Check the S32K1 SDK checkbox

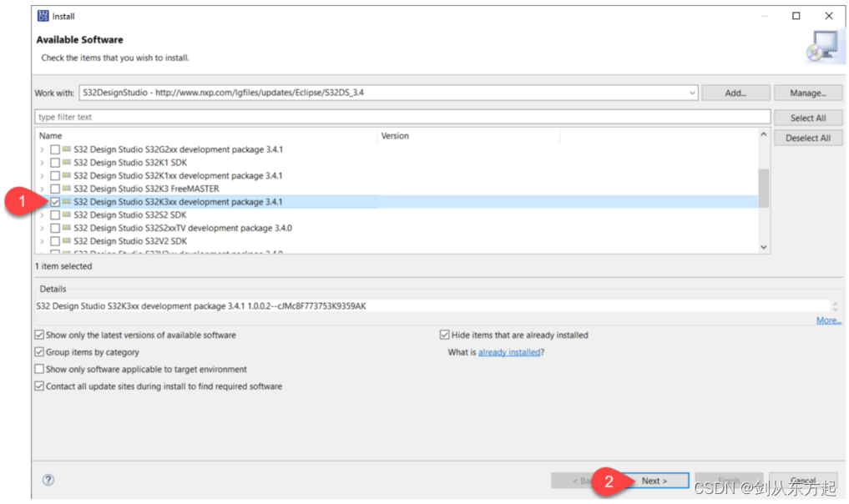click(55, 163)
